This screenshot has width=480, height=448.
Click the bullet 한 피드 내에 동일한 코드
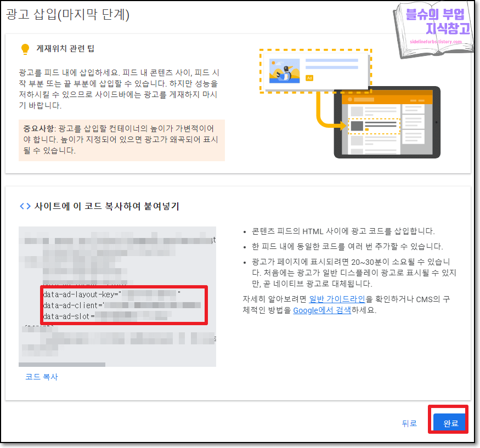[x=347, y=246]
